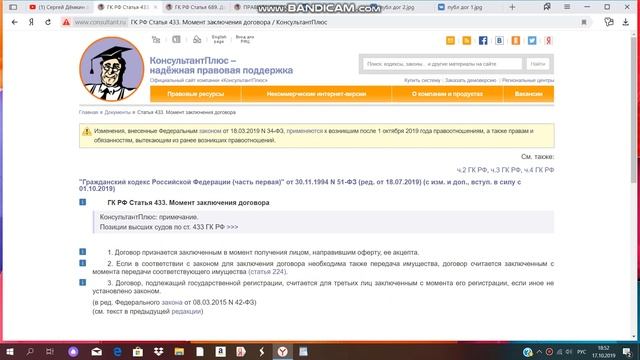
Task: Click the info icon beside paragraph 2
Action: (82, 263)
